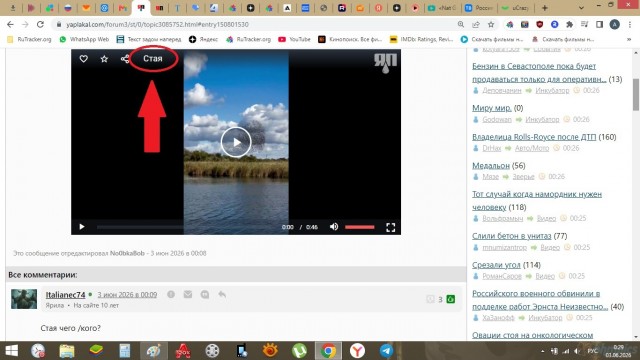Play the video using center play button
Screen dimensions: 640x360
pyautogui.click(x=236, y=142)
